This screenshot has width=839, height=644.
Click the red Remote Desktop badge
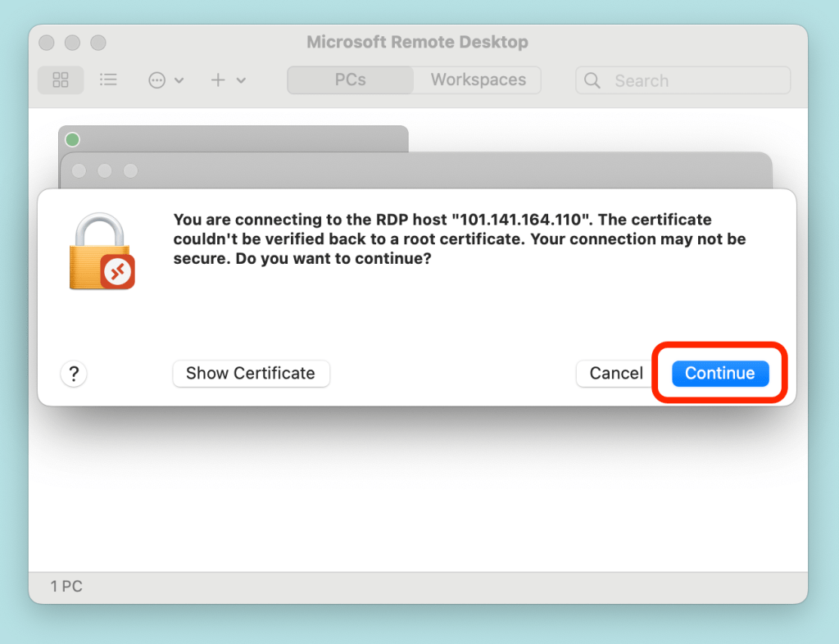click(x=117, y=272)
